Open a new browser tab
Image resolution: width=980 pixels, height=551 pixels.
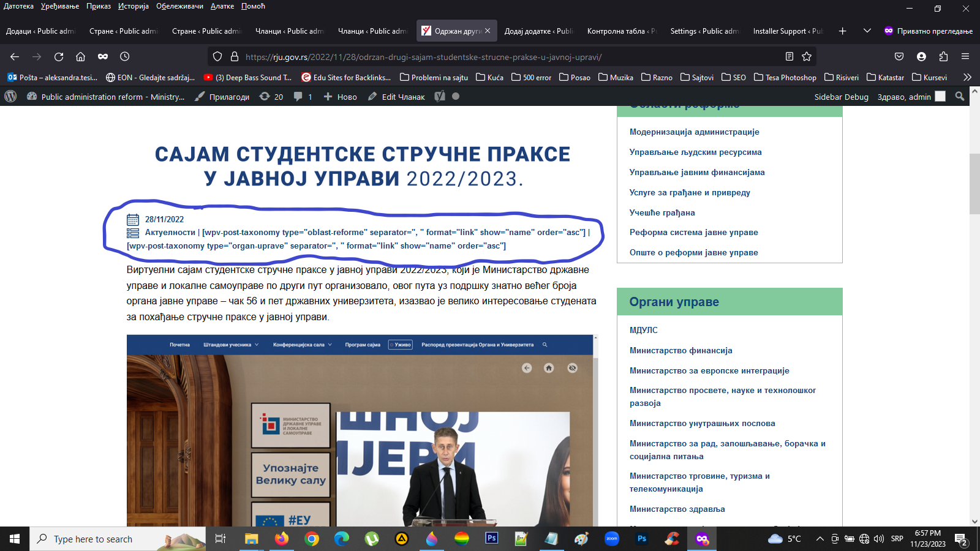coord(843,31)
